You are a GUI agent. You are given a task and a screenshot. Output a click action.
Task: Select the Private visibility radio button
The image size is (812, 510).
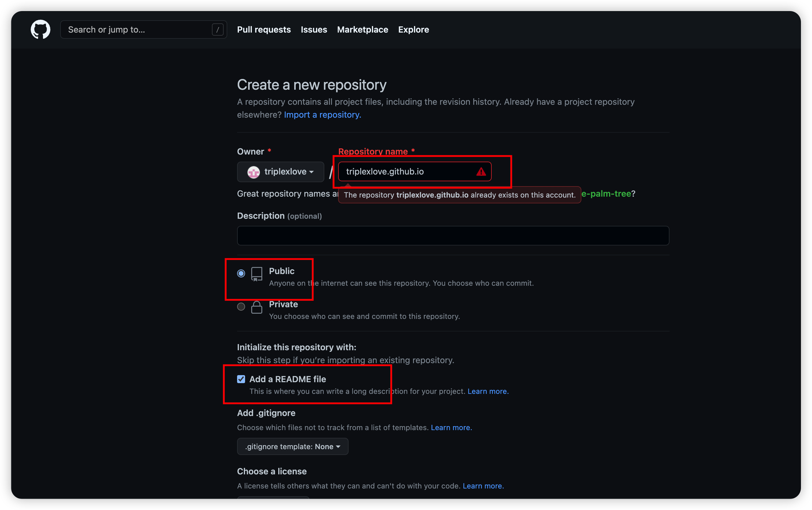[241, 307]
